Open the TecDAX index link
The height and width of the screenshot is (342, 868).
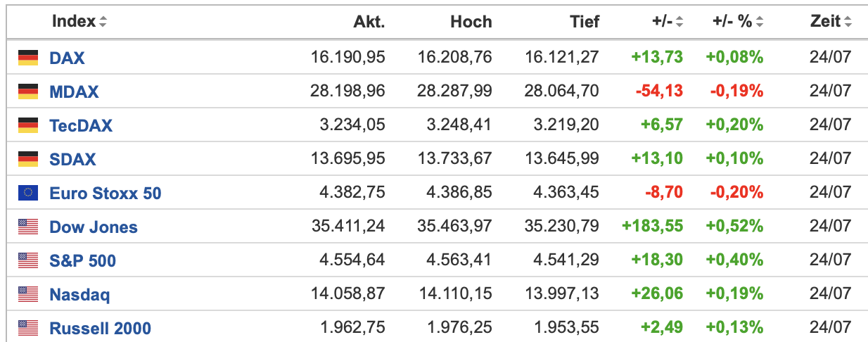81,125
